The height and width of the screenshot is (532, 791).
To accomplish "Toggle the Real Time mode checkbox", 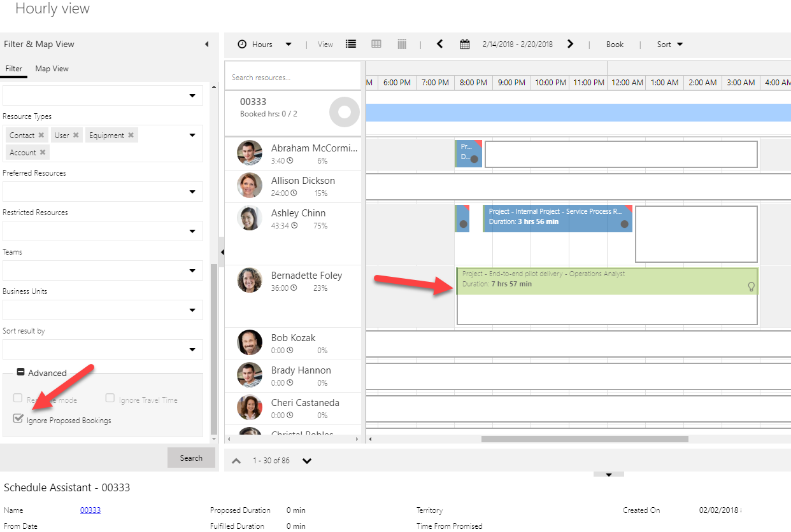I will point(18,398).
